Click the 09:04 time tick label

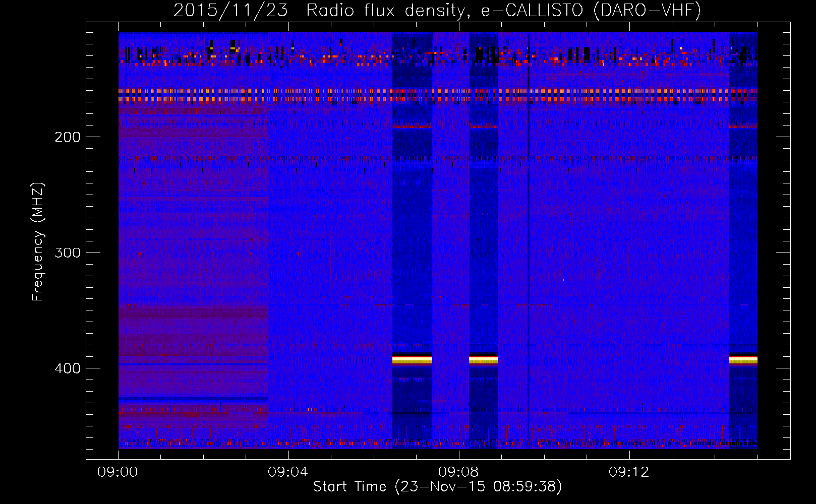(288, 472)
